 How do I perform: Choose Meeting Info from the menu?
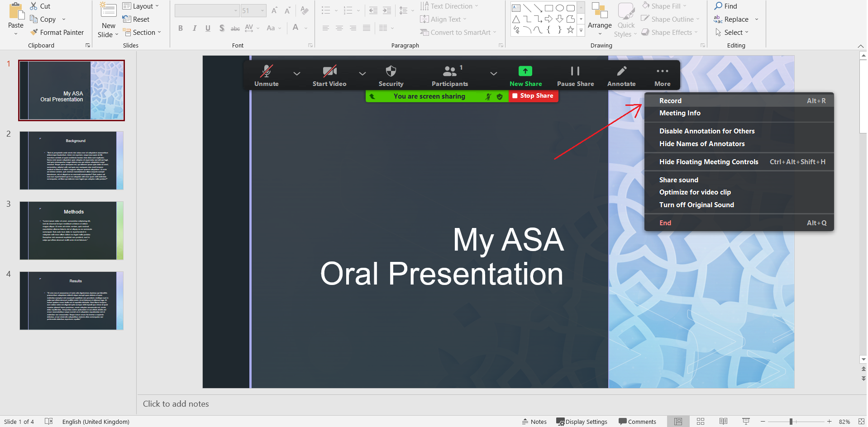coord(739,113)
